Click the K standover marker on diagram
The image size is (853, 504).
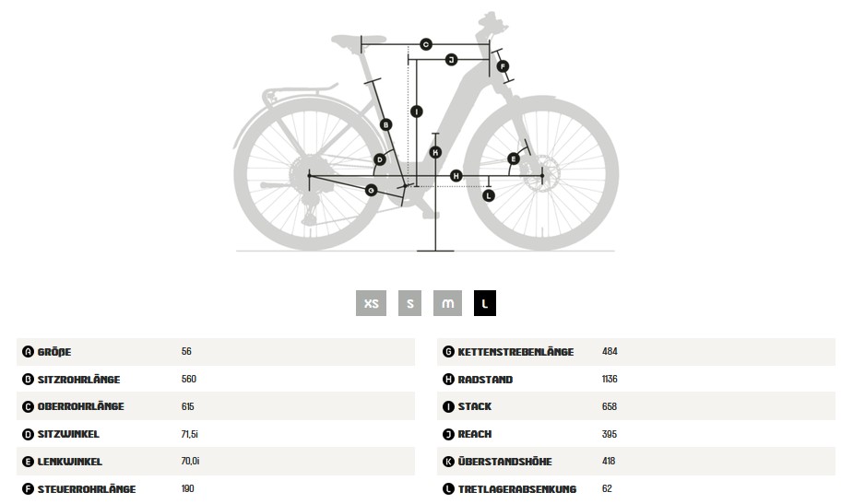coord(435,153)
